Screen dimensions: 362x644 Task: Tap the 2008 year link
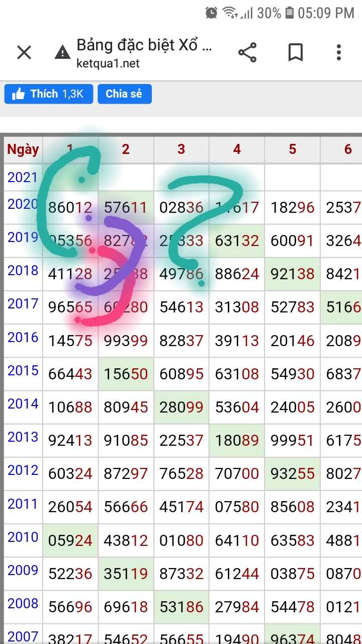23,604
